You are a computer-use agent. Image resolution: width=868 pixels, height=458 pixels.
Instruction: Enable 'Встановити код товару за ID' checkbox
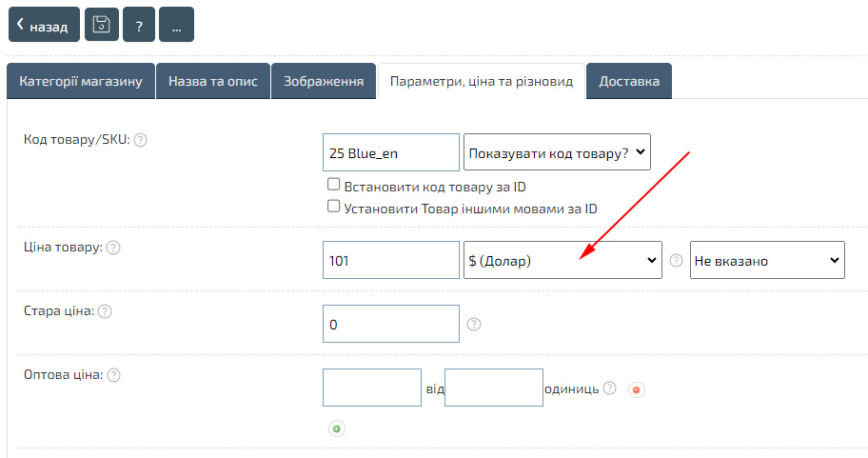coord(333,185)
